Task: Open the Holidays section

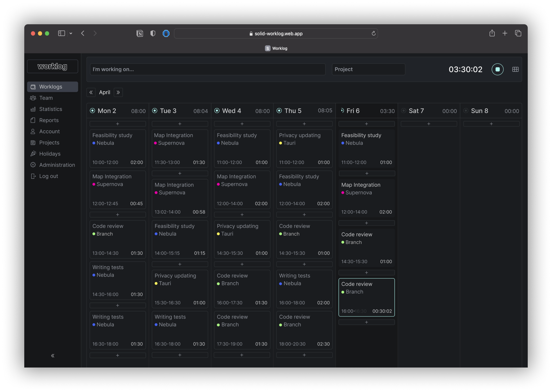Action: (50, 154)
